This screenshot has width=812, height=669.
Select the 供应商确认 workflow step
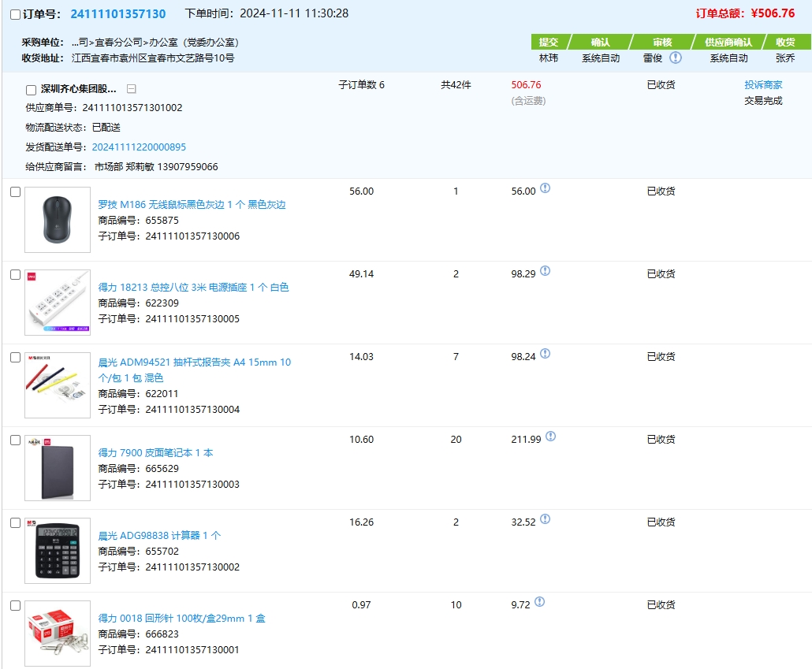coord(728,42)
